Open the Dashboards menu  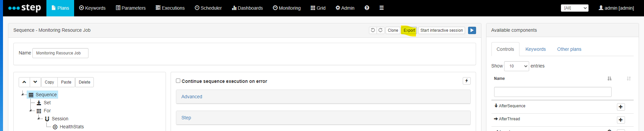(x=247, y=8)
